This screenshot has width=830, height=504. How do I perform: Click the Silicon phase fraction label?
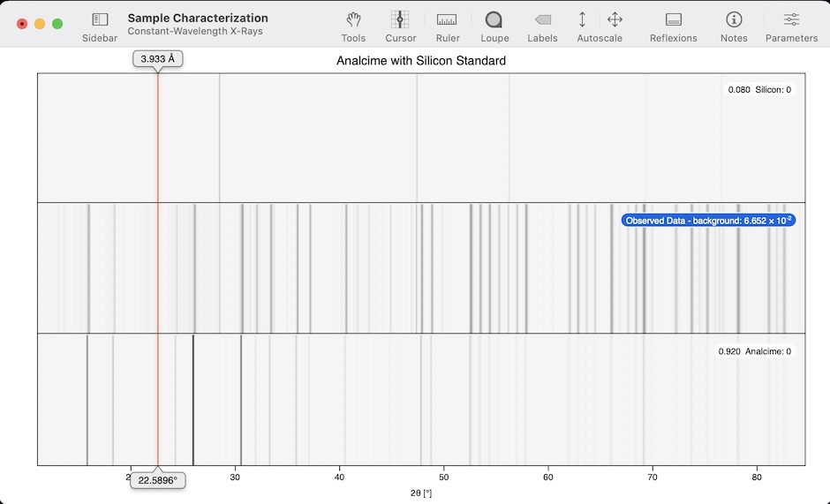pos(758,89)
